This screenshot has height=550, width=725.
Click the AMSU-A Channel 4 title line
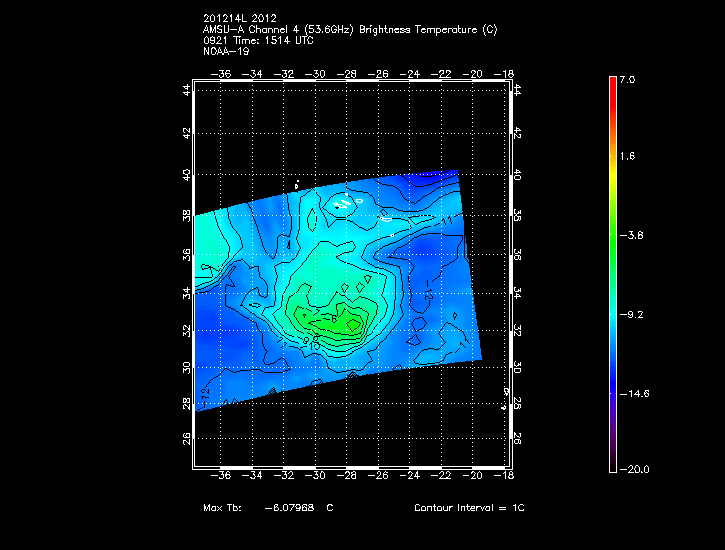pos(349,29)
